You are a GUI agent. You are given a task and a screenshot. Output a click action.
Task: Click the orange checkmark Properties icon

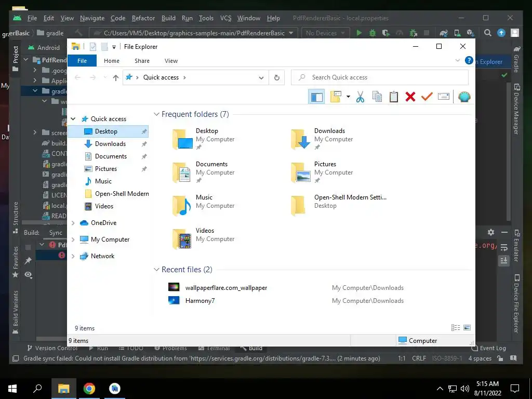coord(427,97)
